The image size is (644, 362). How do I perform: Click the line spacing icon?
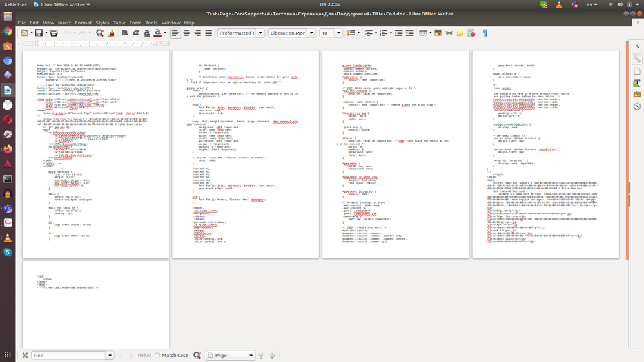coord(351,33)
